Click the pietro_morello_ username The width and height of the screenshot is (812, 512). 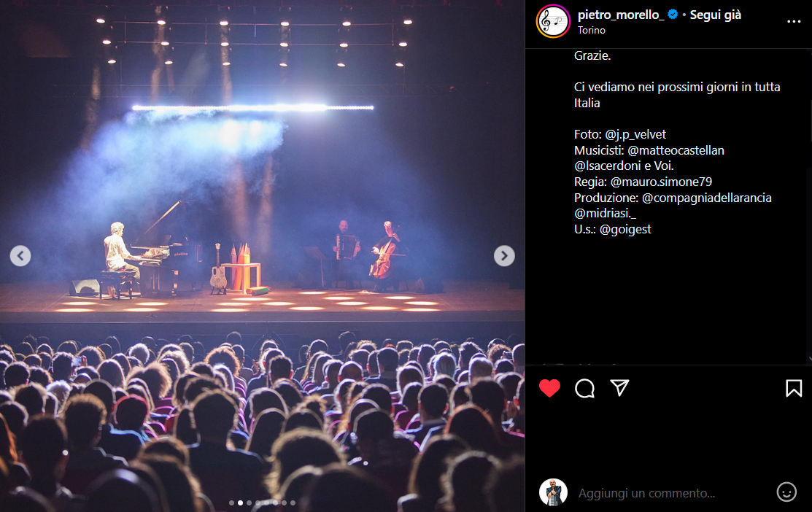coord(621,15)
